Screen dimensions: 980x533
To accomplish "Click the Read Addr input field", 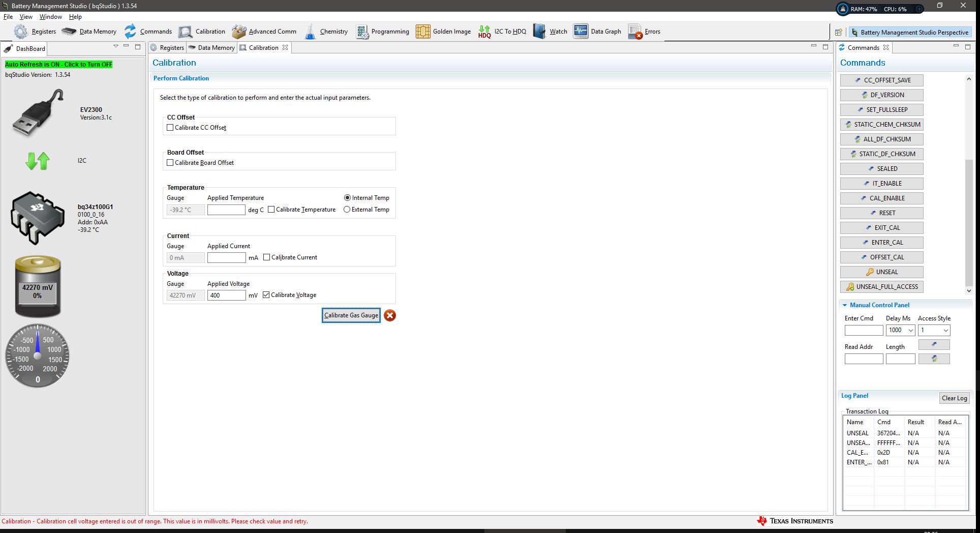I will click(864, 359).
